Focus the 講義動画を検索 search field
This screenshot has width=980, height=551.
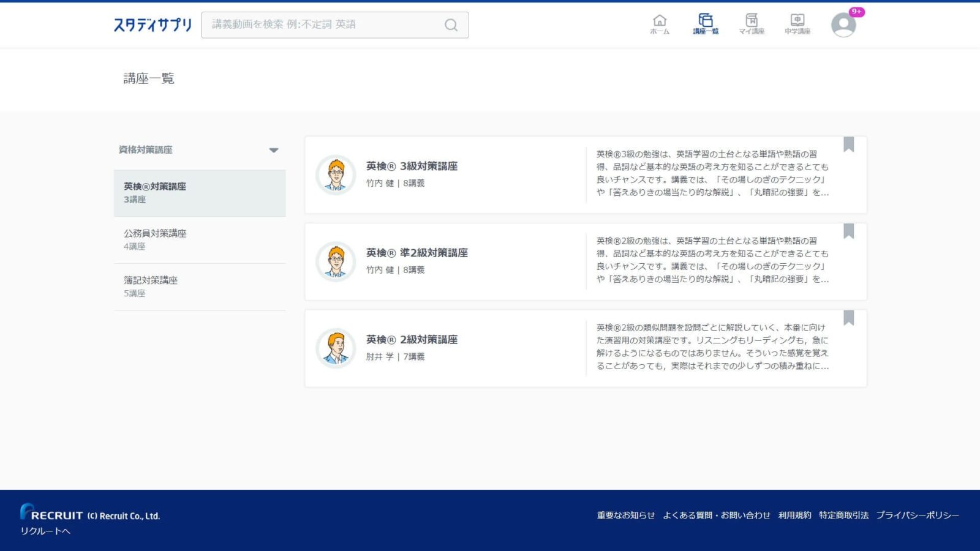click(x=335, y=25)
